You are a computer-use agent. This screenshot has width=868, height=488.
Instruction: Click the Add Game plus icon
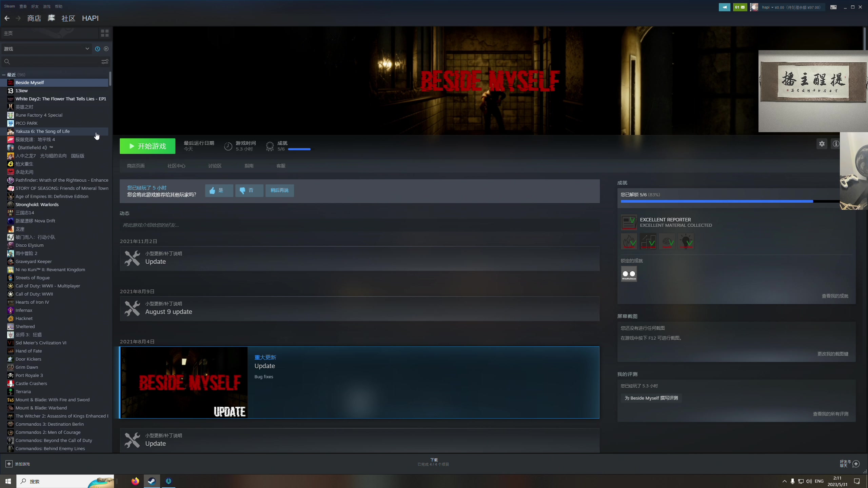(x=9, y=464)
